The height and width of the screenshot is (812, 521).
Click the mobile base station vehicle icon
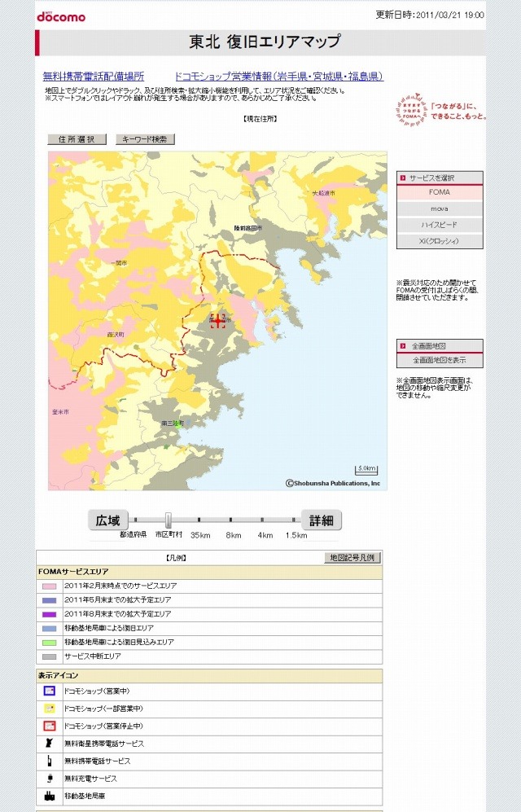pos(49,796)
